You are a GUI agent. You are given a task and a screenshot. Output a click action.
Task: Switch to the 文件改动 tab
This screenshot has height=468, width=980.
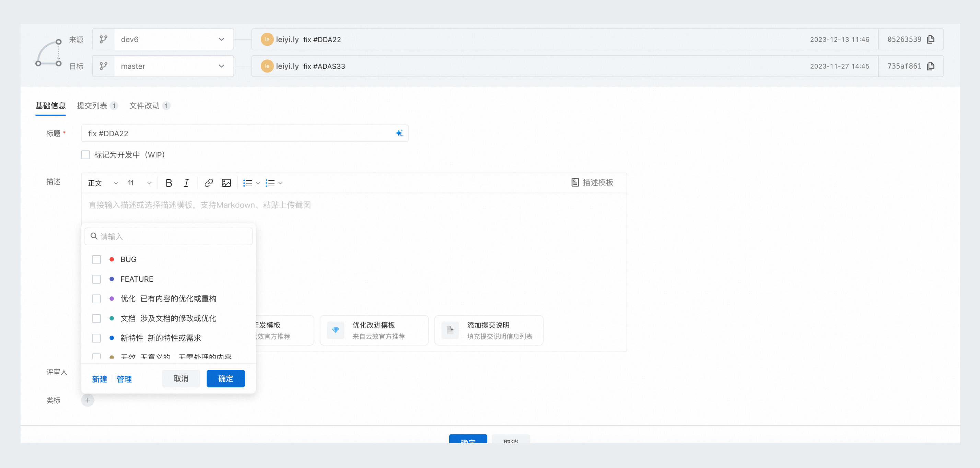click(150, 106)
